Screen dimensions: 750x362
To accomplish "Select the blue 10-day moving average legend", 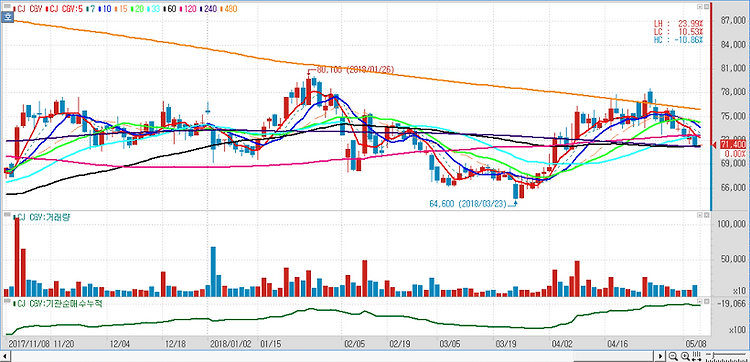I will point(105,9).
